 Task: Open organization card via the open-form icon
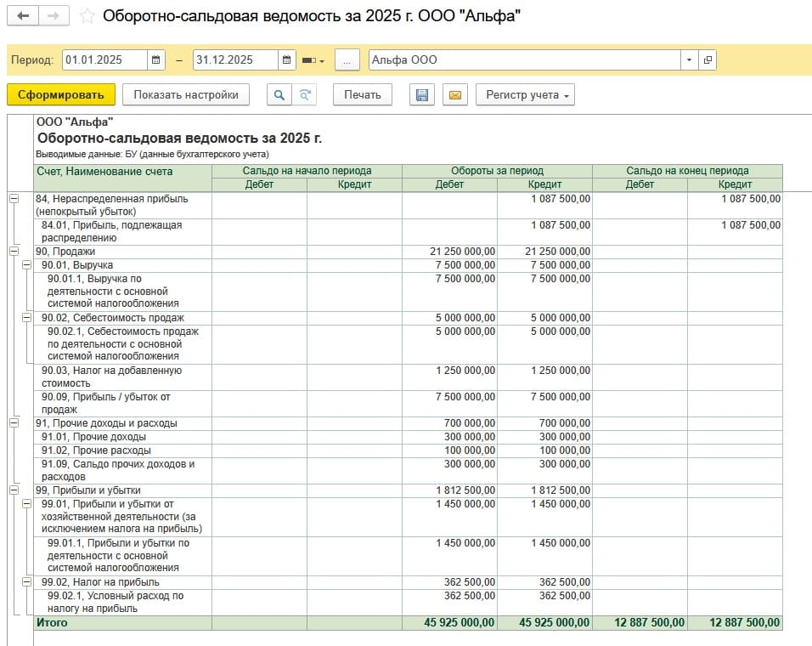click(707, 60)
